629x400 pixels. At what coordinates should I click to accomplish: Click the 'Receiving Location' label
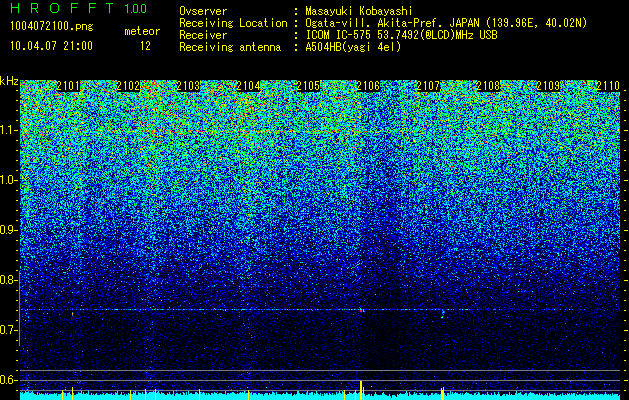pyautogui.click(x=233, y=23)
